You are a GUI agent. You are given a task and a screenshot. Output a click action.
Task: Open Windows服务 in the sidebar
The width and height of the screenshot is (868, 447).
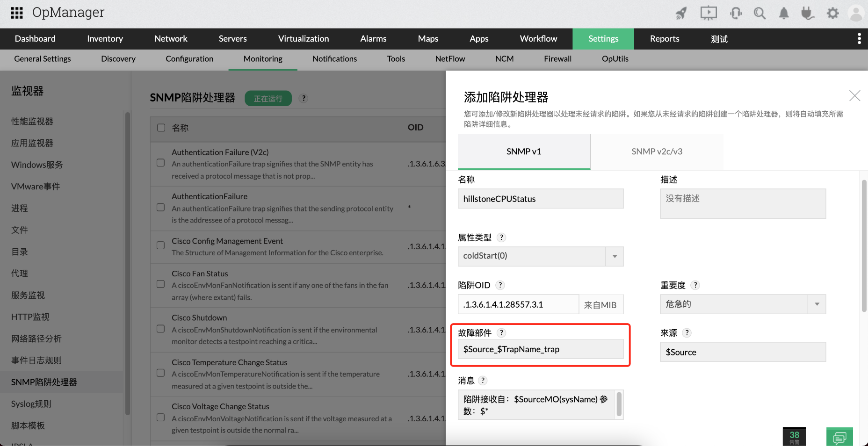point(37,165)
